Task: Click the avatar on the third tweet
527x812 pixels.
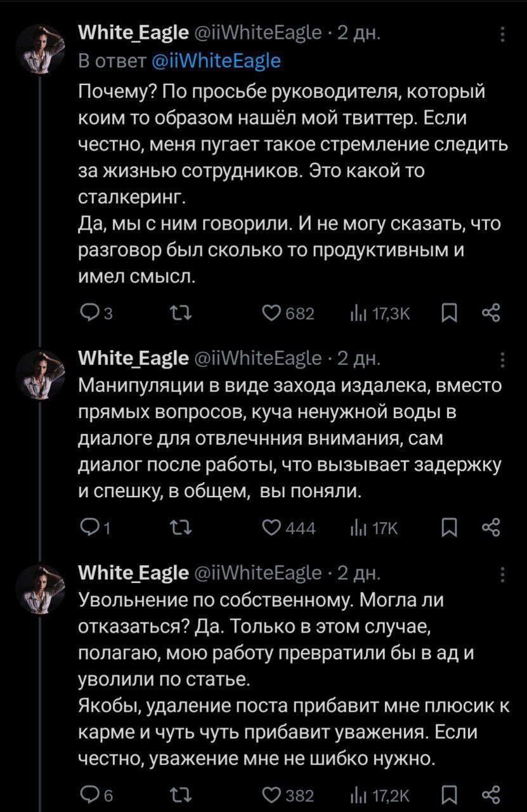Action: 40,590
